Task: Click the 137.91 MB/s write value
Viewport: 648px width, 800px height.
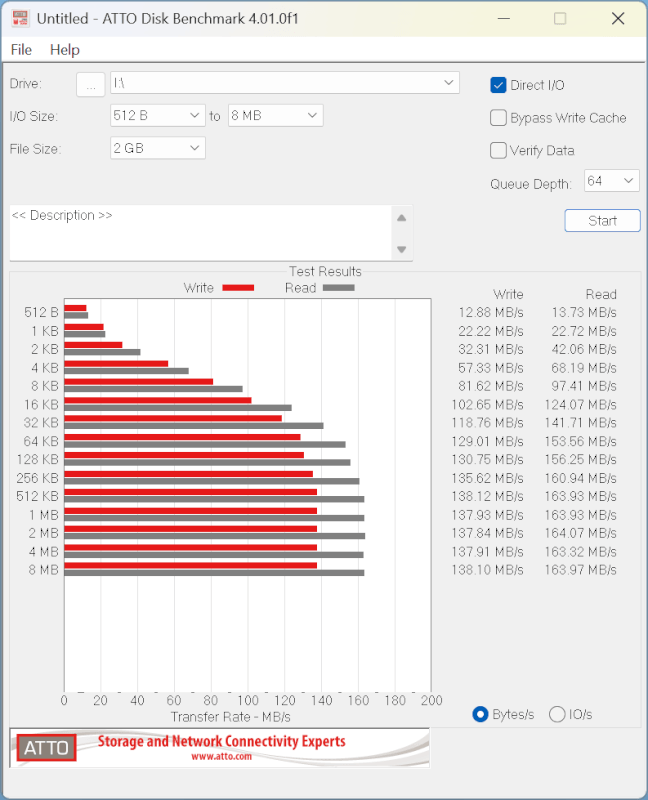Action: (x=488, y=552)
